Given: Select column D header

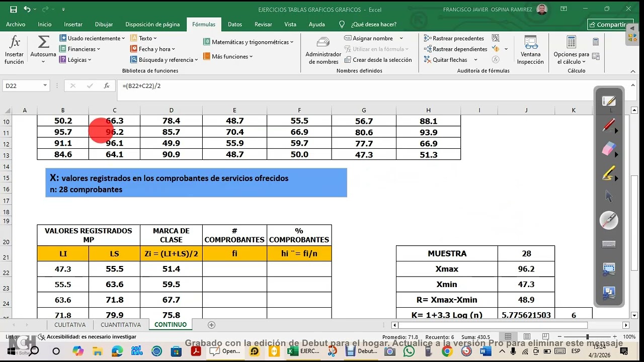Looking at the screenshot, I should (x=171, y=110).
